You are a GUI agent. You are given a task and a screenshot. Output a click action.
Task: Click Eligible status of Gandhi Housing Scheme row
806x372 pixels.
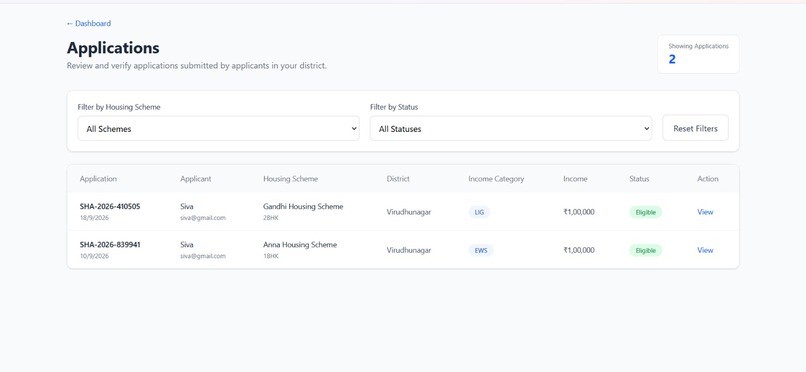tap(646, 212)
